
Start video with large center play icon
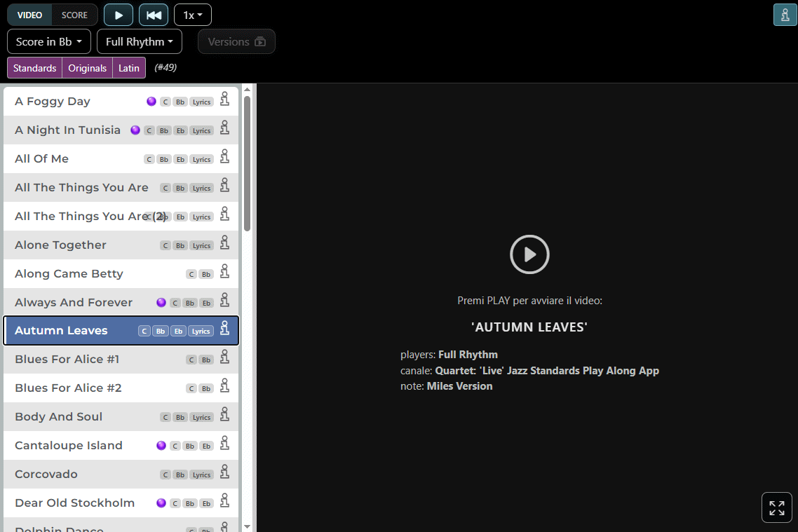pos(529,254)
